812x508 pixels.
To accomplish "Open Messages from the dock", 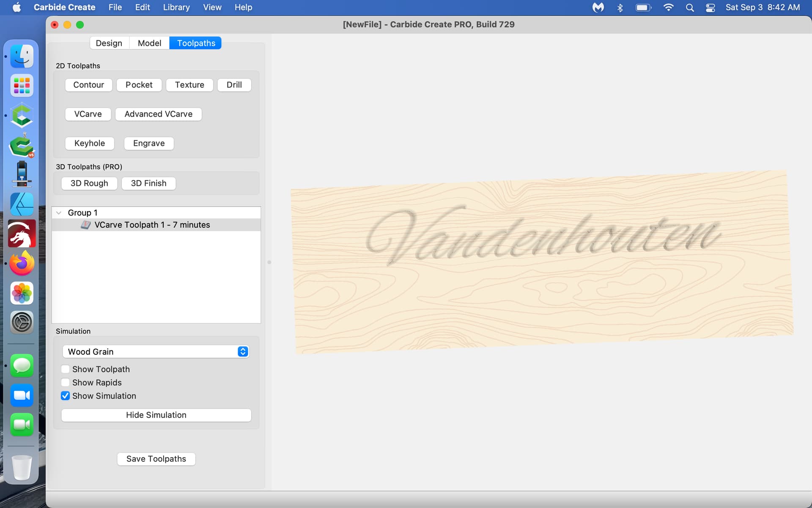I will click(22, 365).
